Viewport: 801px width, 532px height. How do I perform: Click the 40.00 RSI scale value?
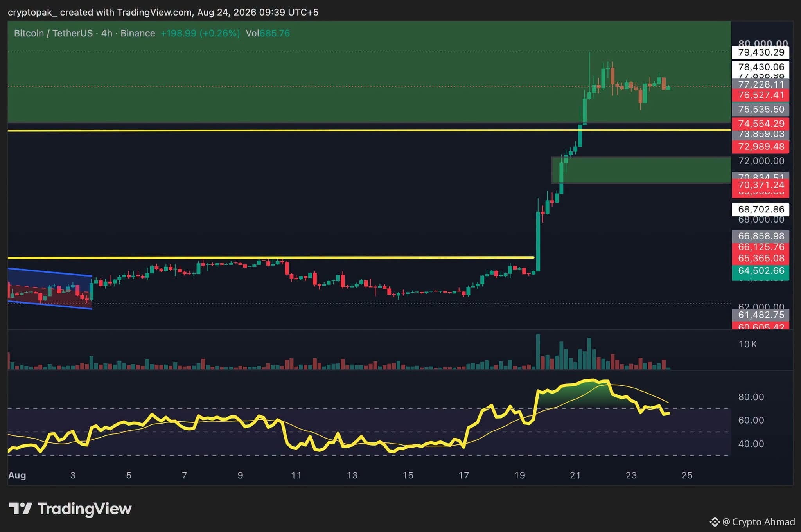[x=751, y=444]
